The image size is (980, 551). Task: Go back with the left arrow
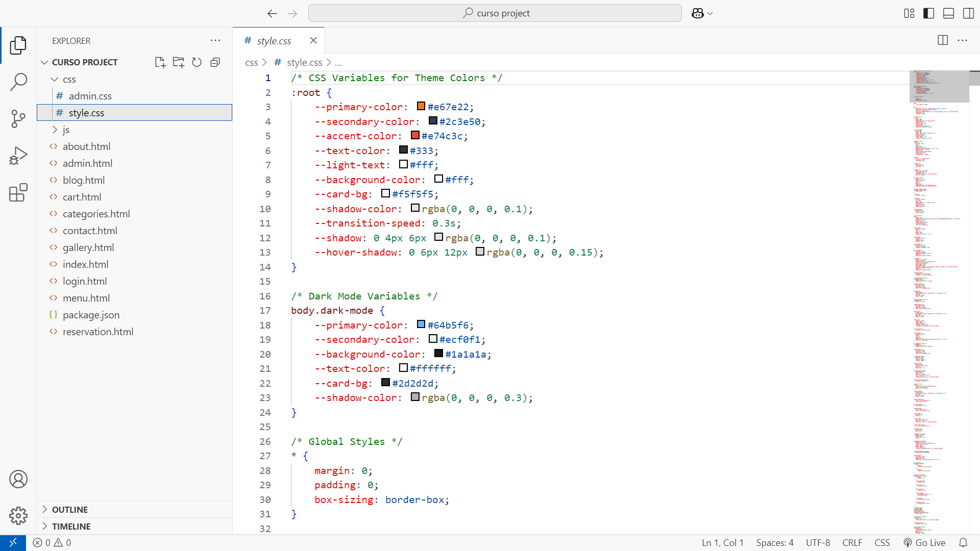point(273,13)
